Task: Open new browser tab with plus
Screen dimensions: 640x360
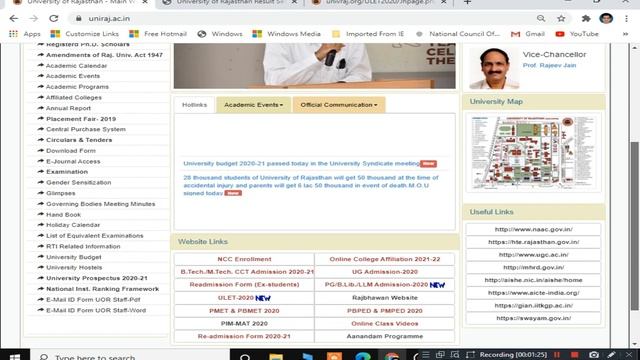Action: point(467,2)
